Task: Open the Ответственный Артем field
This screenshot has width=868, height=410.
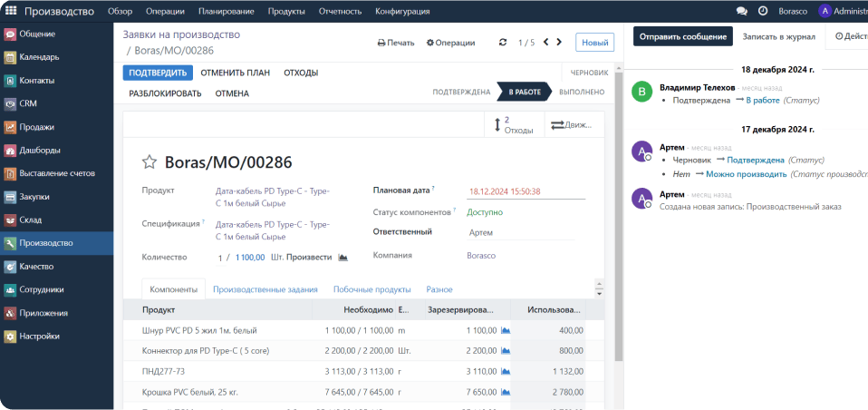Action: tap(521, 233)
